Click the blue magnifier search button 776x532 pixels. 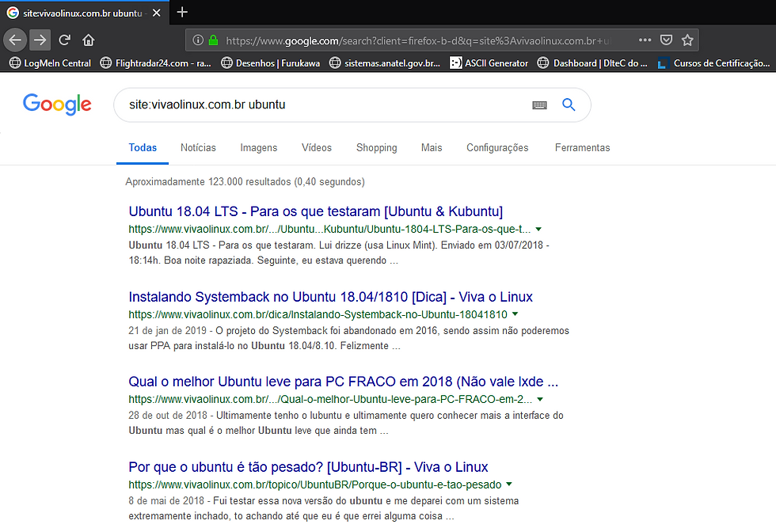(569, 104)
